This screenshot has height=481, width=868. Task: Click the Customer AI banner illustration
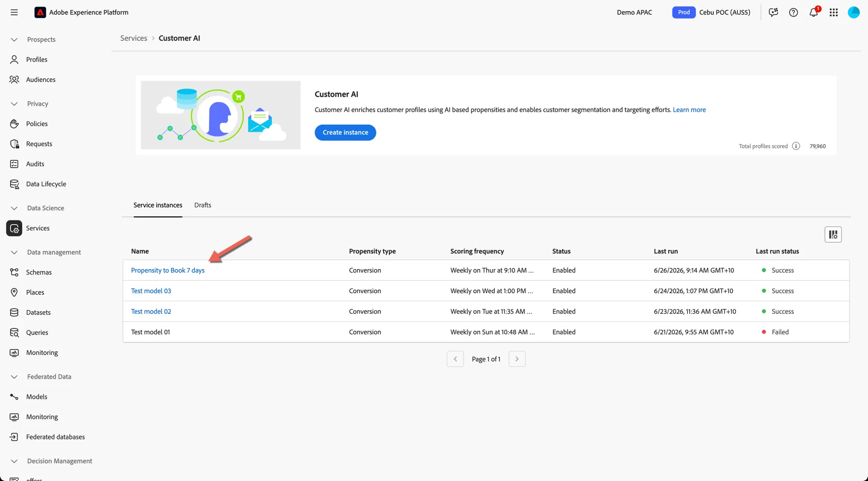click(x=221, y=115)
